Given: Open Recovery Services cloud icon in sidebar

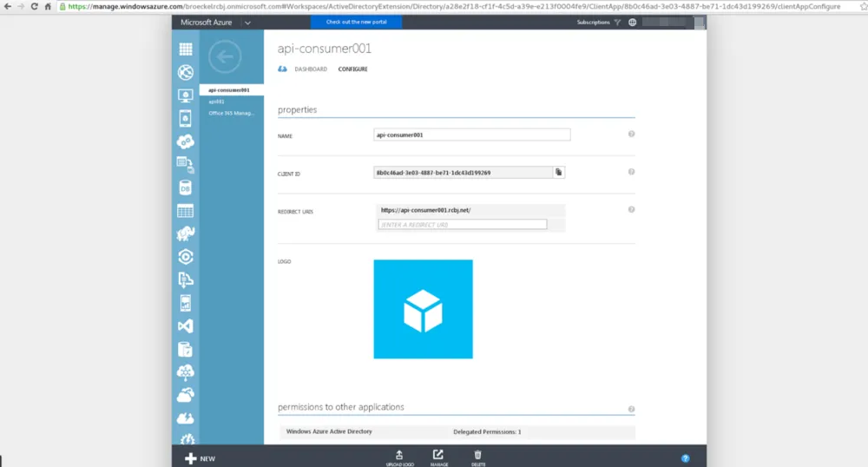Looking at the screenshot, I should click(186, 395).
